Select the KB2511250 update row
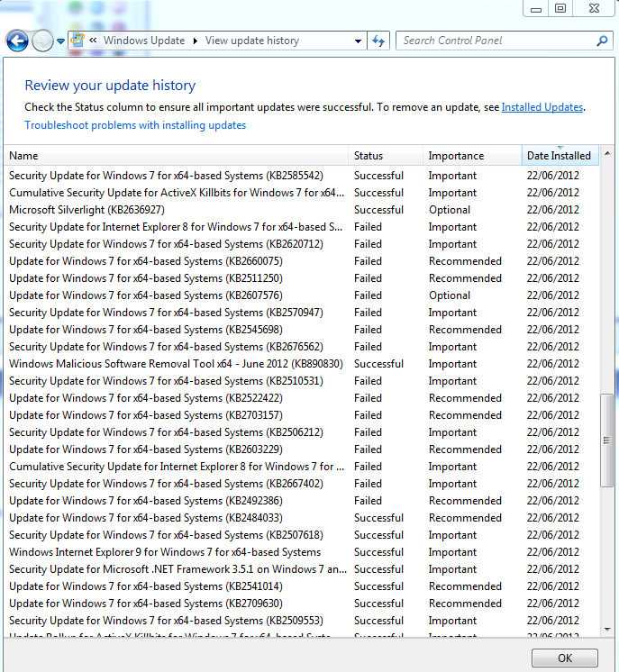The width and height of the screenshot is (619, 672). click(301, 278)
